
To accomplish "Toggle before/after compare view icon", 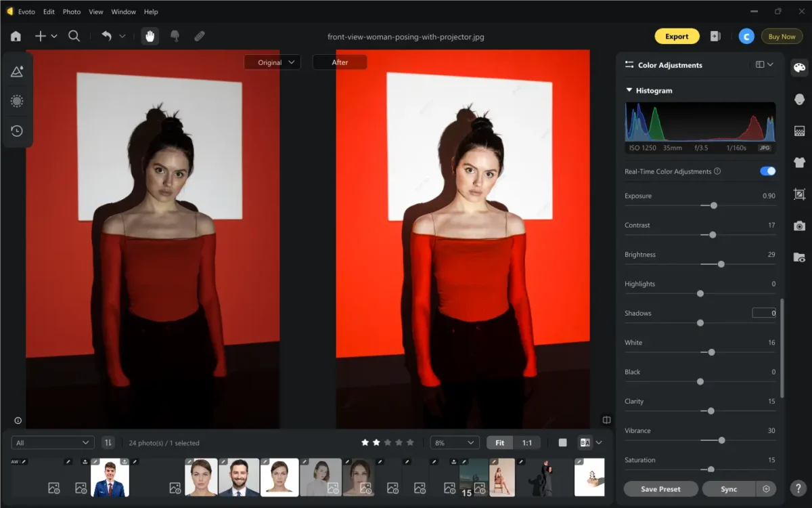I will pyautogui.click(x=585, y=442).
